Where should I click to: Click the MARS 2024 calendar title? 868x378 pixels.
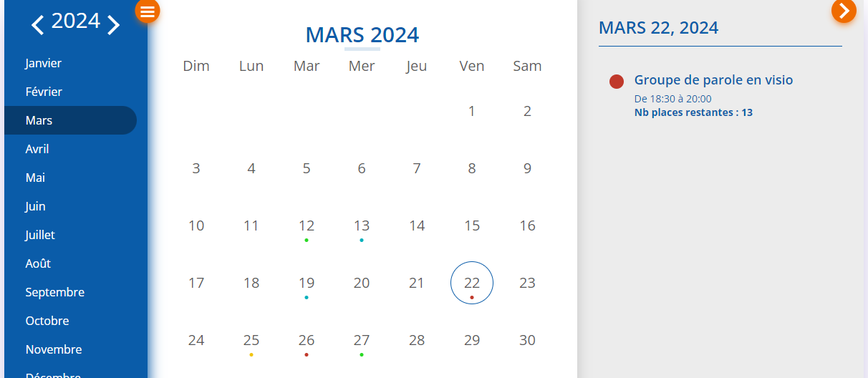pyautogui.click(x=362, y=34)
